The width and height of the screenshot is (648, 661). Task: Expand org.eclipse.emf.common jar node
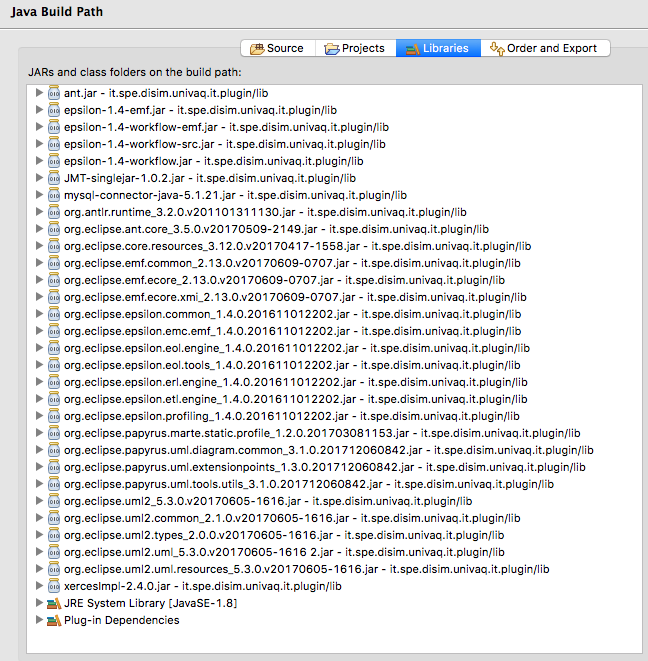[39, 262]
